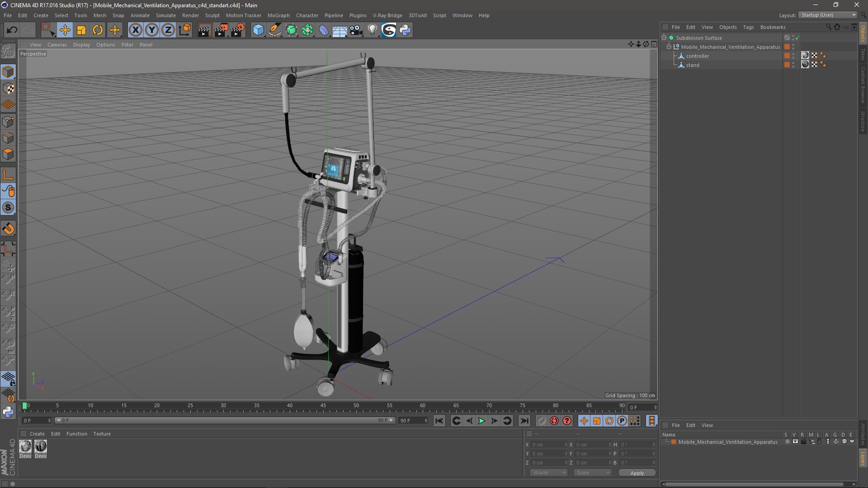Viewport: 868px width, 488px height.
Task: Open the Layout dropdown Startup (User)
Action: (828, 15)
